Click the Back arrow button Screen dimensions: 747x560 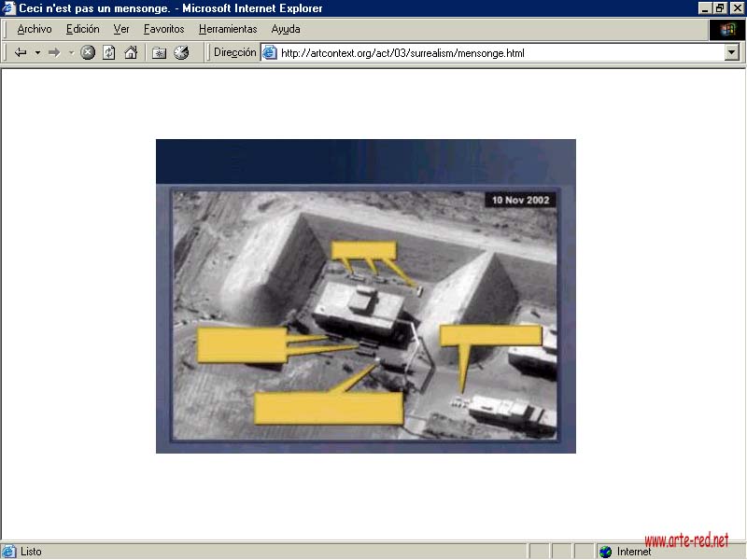click(21, 53)
